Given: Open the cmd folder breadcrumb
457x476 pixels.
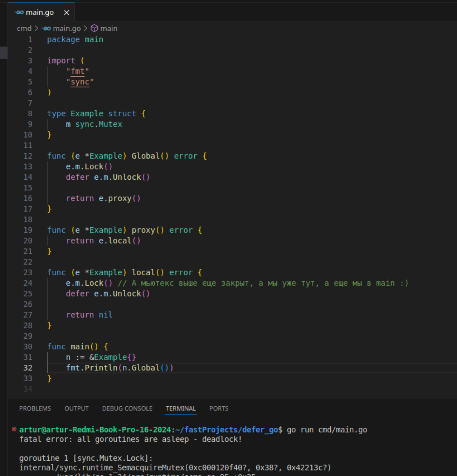Looking at the screenshot, I should click(24, 29).
